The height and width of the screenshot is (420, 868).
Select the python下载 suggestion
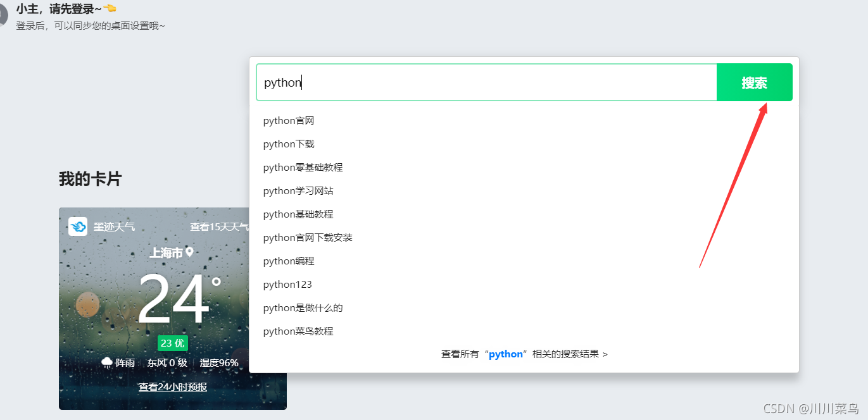(524, 144)
